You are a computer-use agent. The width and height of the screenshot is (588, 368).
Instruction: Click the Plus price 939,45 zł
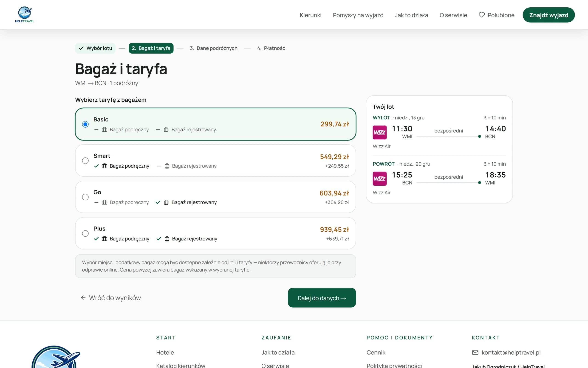coord(334,230)
